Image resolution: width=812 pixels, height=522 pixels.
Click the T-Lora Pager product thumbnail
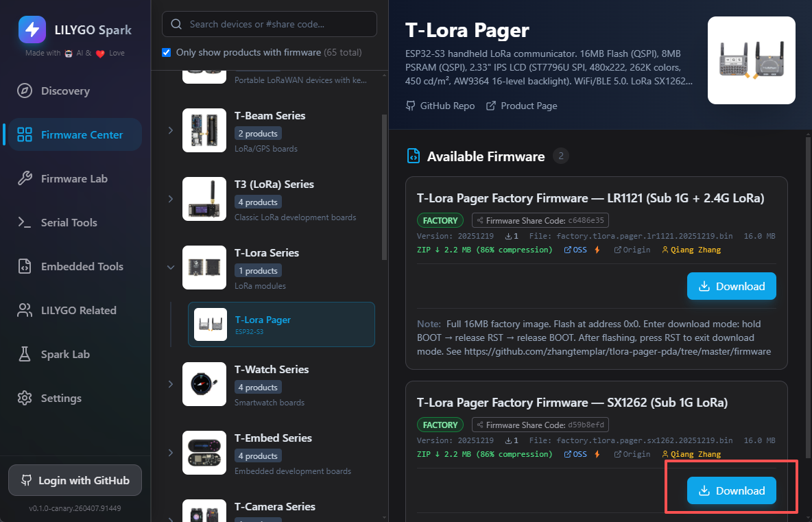(751, 60)
